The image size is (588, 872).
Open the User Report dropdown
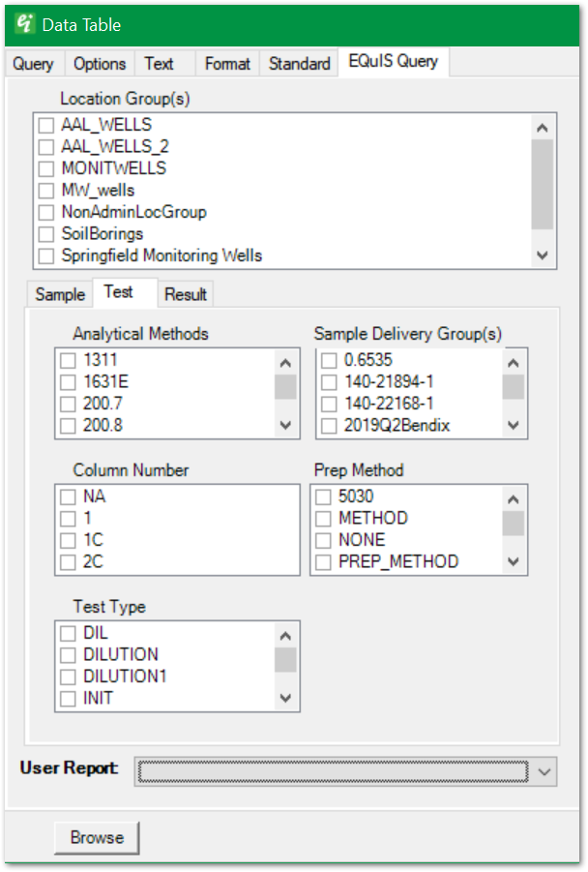pyautogui.click(x=544, y=770)
